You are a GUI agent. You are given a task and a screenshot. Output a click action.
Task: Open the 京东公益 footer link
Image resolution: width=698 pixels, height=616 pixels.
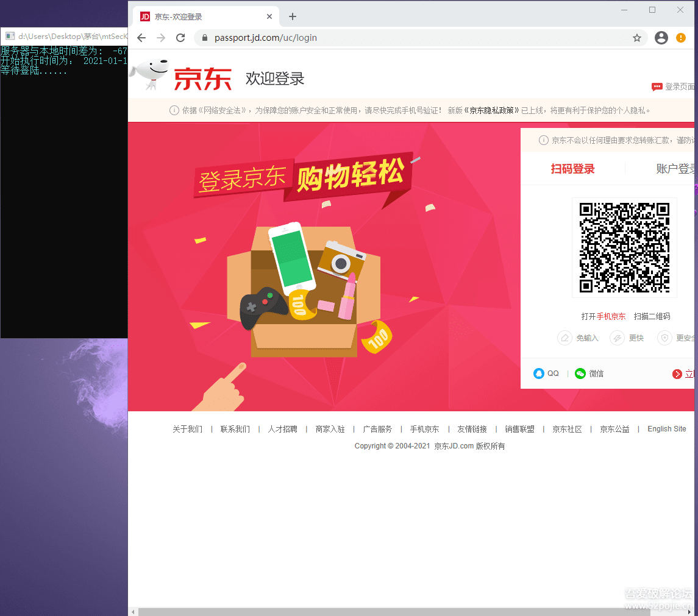coord(614,429)
